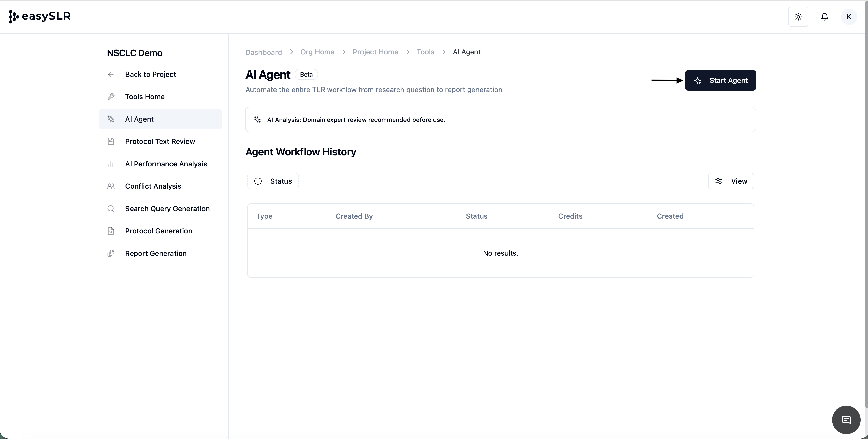Screen dimensions: 868x439
Task: Select Protocol Generation sidebar item
Action: point(158,231)
